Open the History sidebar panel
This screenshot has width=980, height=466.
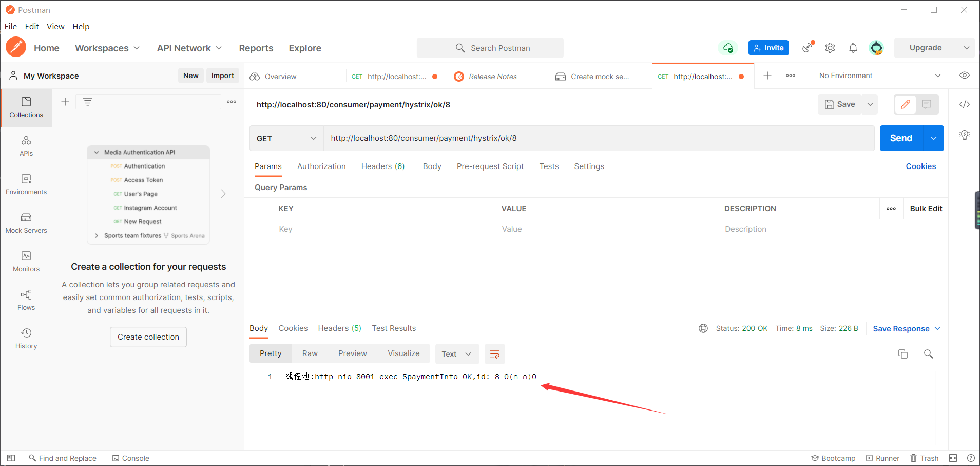[26, 339]
